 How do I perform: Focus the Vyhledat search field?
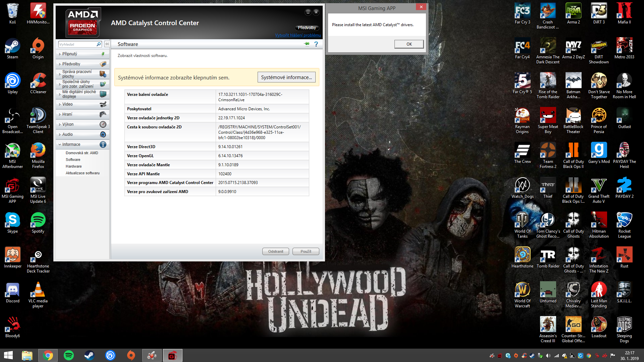click(x=80, y=44)
